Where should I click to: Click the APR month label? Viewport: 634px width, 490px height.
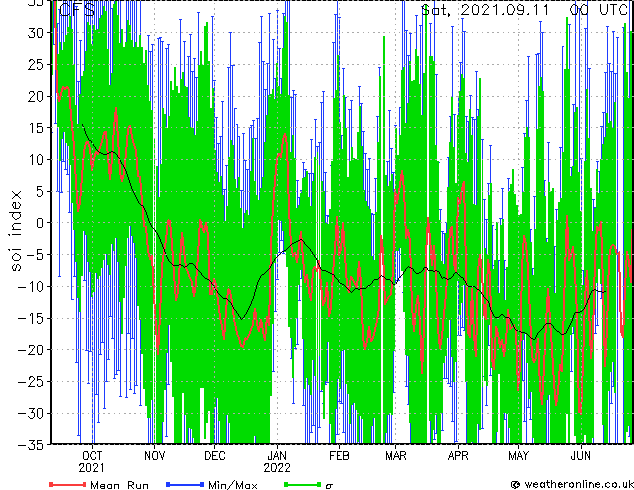(458, 456)
